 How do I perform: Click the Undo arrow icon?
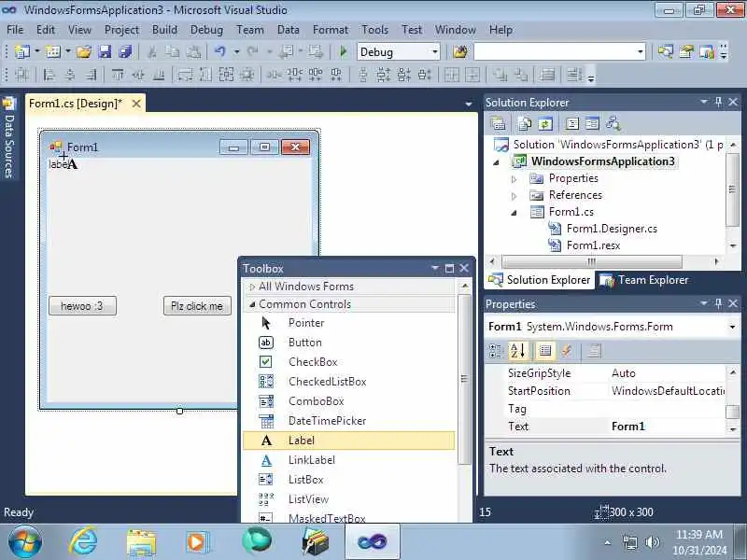point(219,51)
